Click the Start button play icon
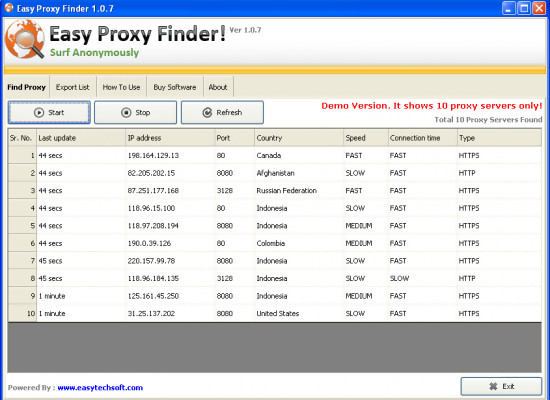The height and width of the screenshot is (400, 550). coord(39,113)
